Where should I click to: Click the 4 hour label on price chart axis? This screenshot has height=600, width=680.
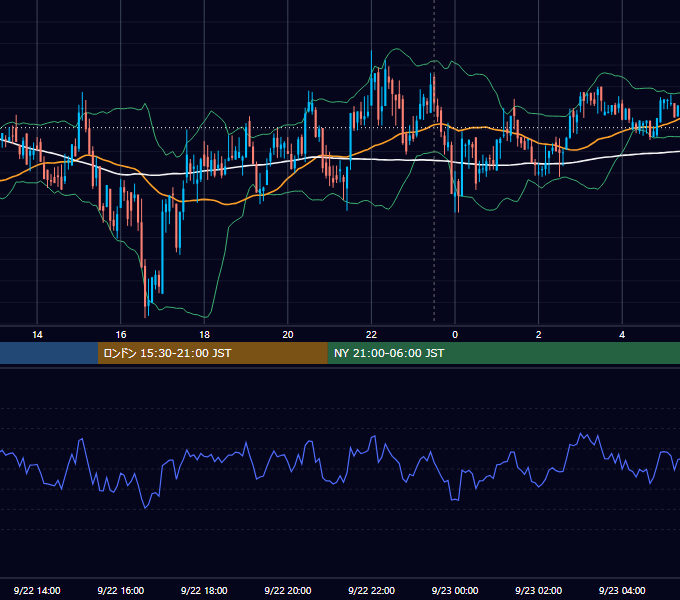coord(622,335)
